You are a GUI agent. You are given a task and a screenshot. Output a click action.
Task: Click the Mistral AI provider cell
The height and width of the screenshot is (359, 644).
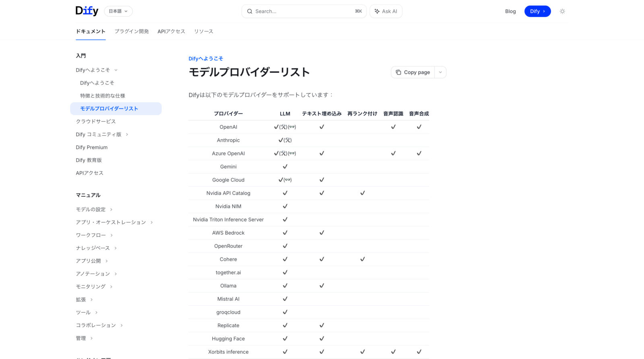click(x=228, y=299)
